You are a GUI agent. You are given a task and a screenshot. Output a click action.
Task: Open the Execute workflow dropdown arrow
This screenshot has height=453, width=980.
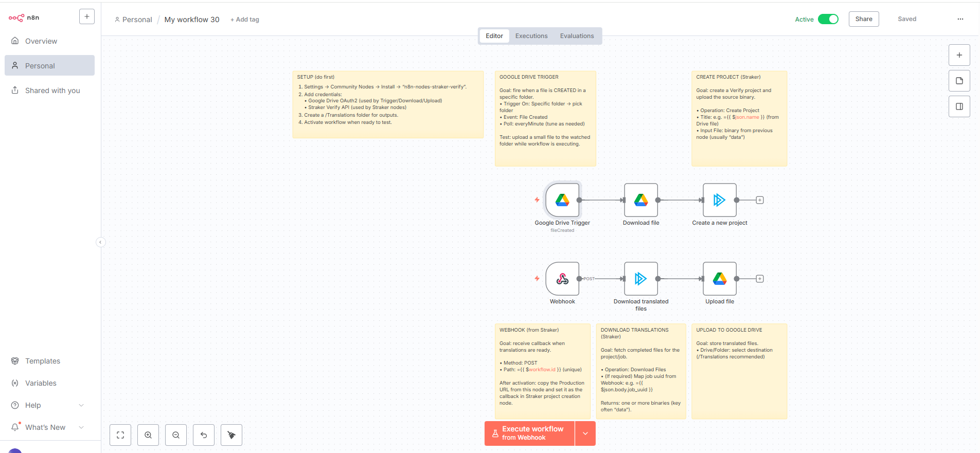(x=585, y=433)
